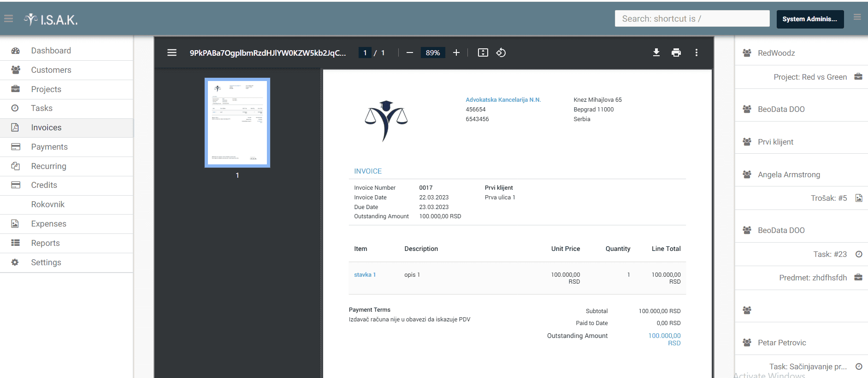This screenshot has width=868, height=378.
Task: Click the Tasks clock icon
Action: [15, 108]
